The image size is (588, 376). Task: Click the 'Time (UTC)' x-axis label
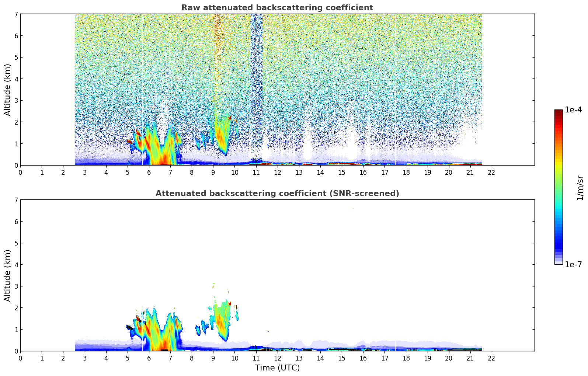point(277,368)
